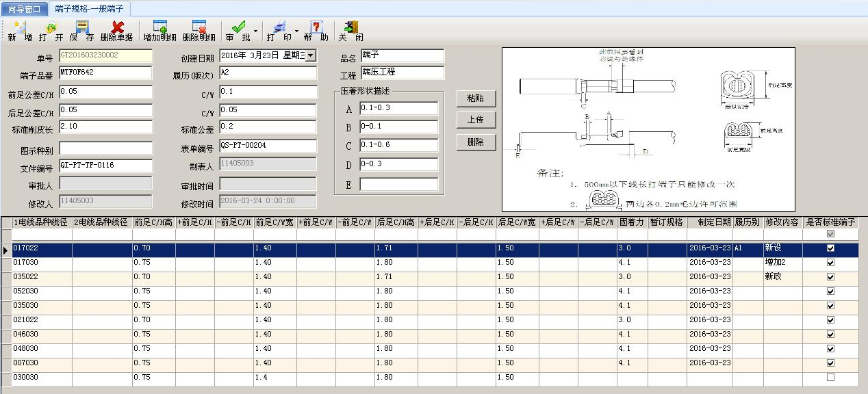868x394 pixels.
Task: Click the 压着形状描述 A field
Action: tap(398, 108)
